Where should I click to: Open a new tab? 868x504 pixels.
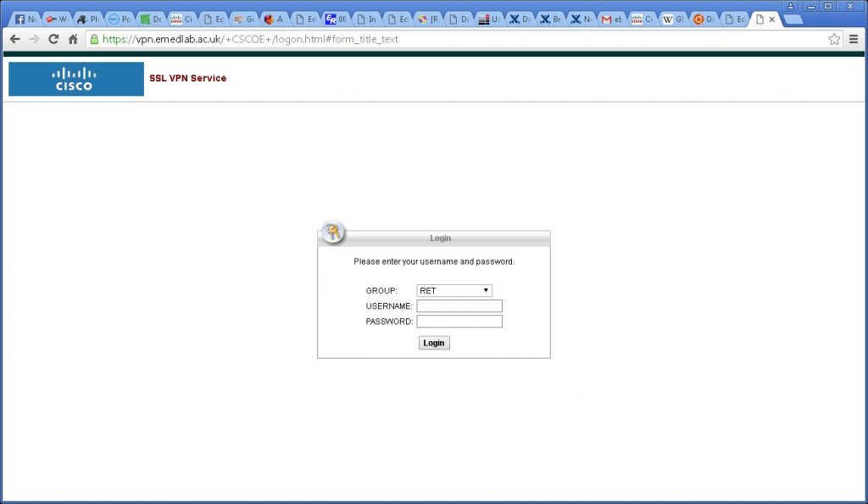793,20
